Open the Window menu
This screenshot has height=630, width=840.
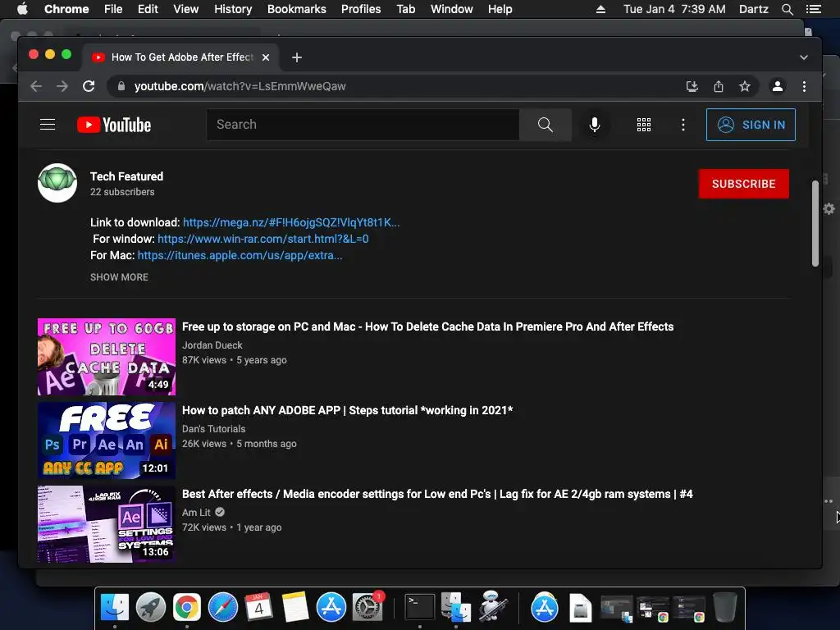click(x=452, y=9)
